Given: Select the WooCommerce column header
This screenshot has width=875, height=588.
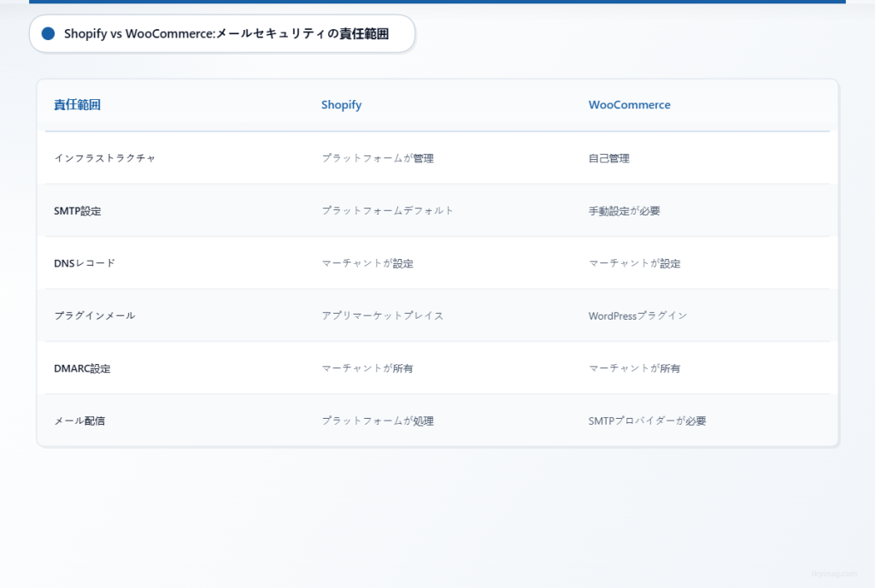Looking at the screenshot, I should 630,105.
